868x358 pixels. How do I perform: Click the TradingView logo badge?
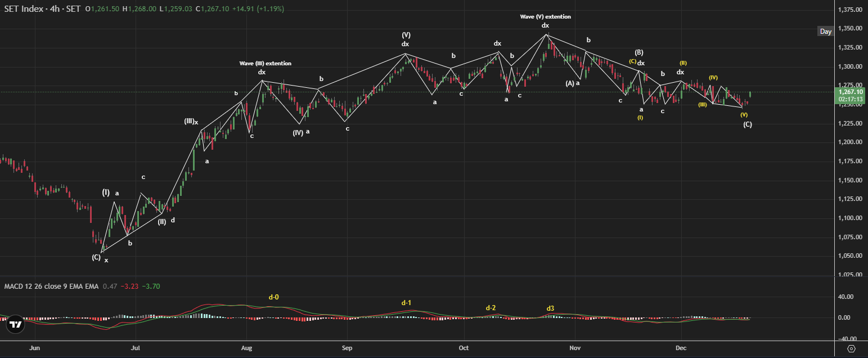click(x=15, y=324)
